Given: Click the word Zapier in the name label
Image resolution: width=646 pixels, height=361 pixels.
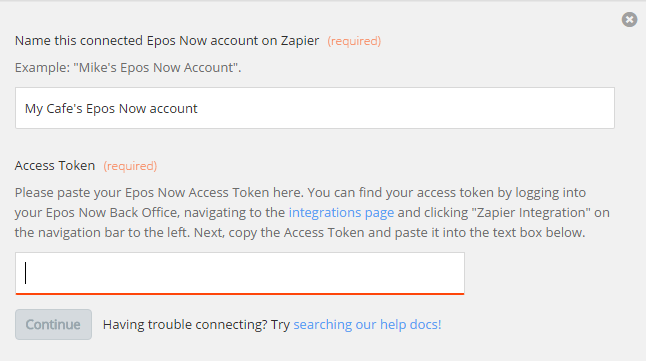Looking at the screenshot, I should 300,41.
